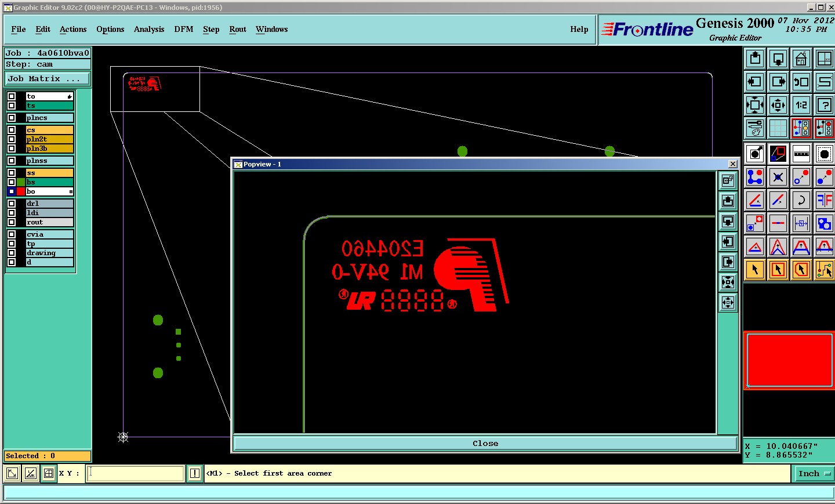Open the Options menu

110,29
